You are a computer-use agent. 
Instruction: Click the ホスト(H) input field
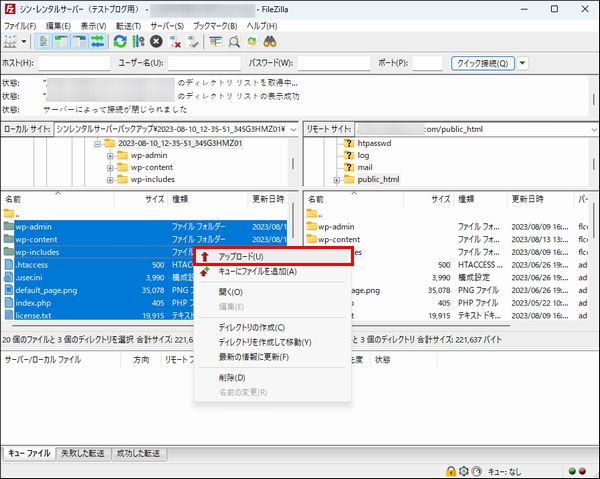pyautogui.click(x=74, y=63)
